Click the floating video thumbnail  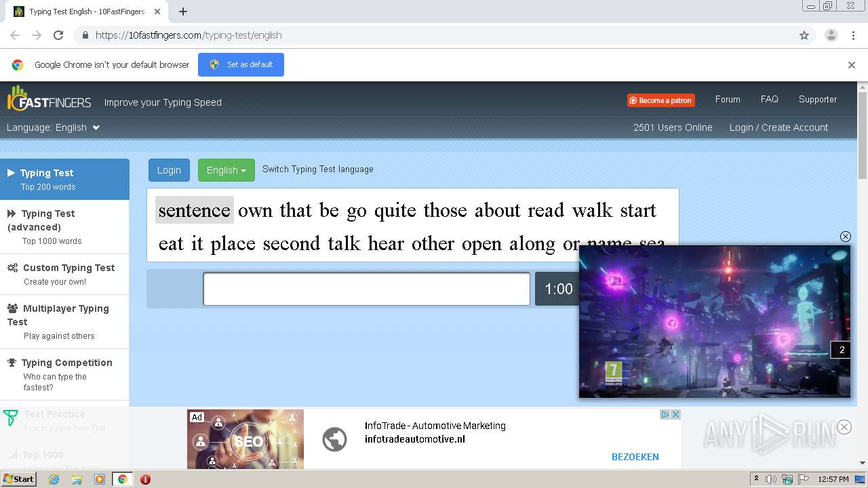pyautogui.click(x=714, y=322)
